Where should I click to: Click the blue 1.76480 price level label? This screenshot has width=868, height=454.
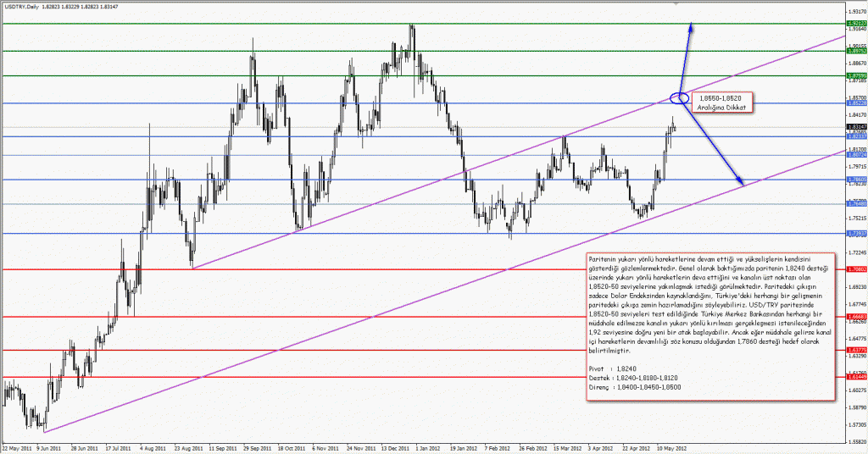(x=856, y=203)
